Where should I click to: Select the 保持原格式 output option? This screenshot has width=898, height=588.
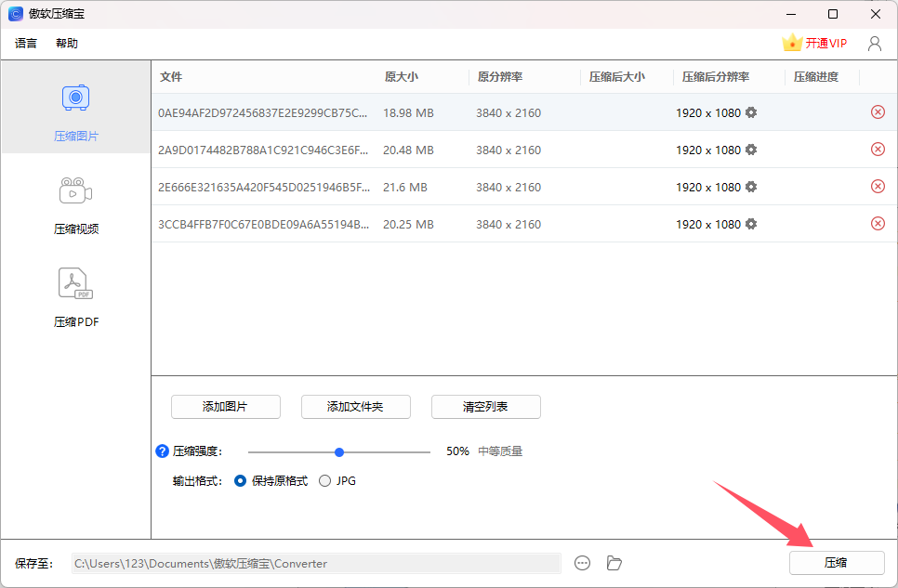240,480
